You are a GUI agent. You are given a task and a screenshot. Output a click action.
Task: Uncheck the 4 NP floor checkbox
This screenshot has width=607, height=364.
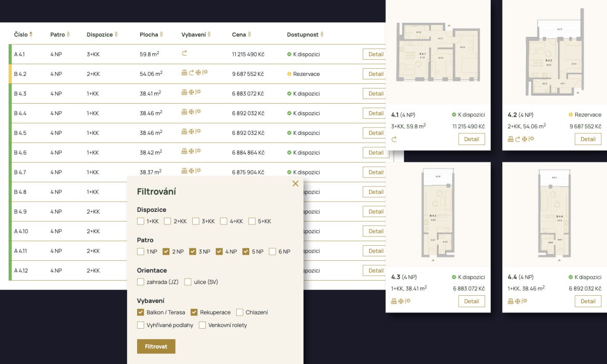click(x=219, y=251)
